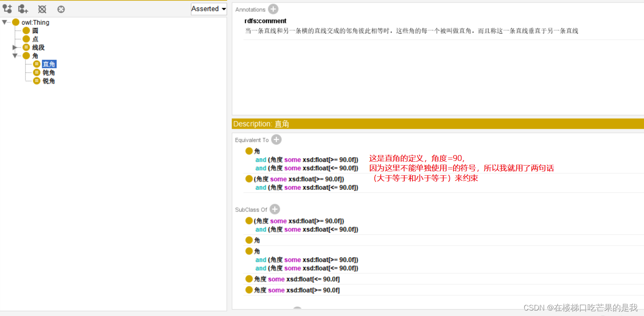Click the 角 name in the first Equivalent To expression
Image resolution: width=644 pixels, height=316 pixels.
[x=257, y=151]
